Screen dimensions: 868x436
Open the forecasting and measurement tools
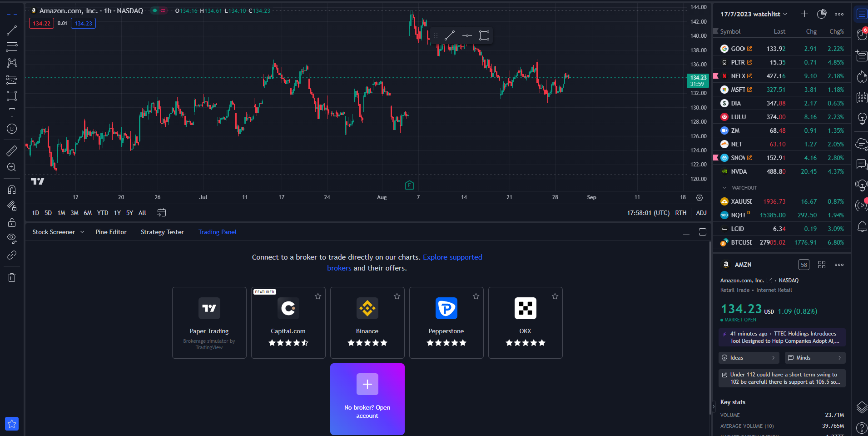12,80
